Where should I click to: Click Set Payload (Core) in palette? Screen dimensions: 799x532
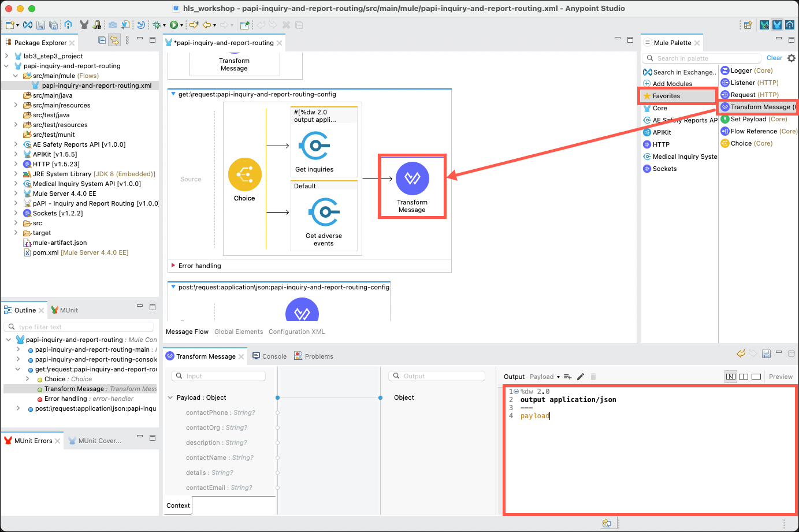[x=754, y=119]
